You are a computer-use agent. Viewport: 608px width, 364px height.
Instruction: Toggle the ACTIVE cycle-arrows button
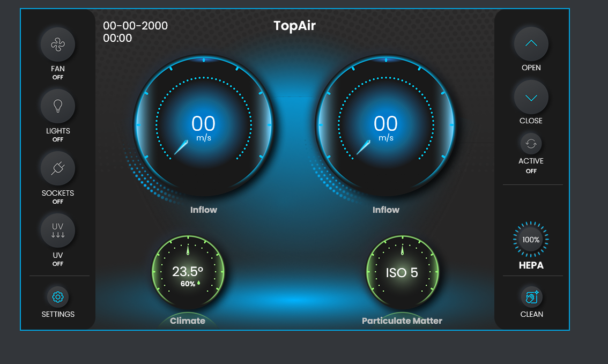click(531, 144)
